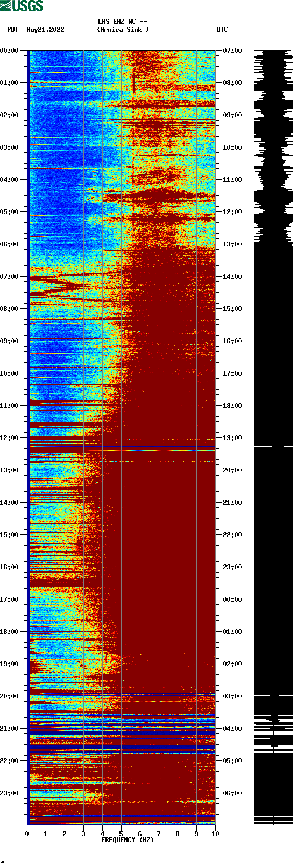Click the 03:00 UTC time label
Image resolution: width=297 pixels, height=868 pixels.
click(232, 696)
